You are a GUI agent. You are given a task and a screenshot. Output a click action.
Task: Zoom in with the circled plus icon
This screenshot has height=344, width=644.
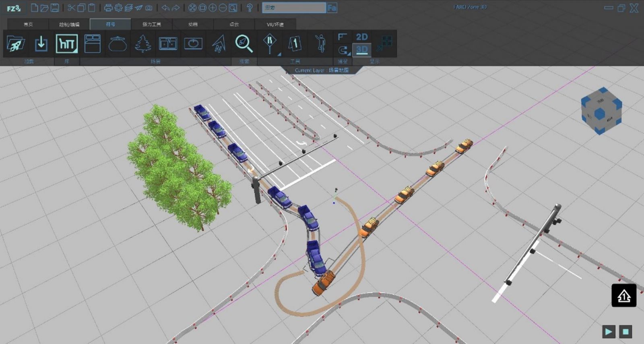(x=213, y=8)
